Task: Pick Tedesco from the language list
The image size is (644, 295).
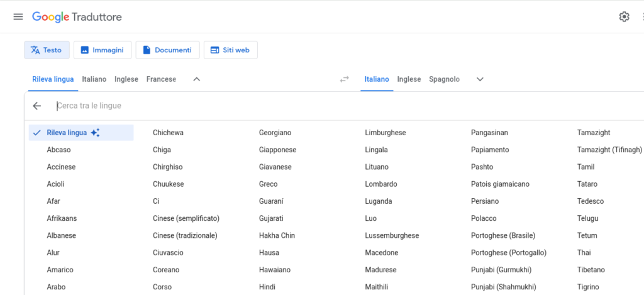Action: 590,201
